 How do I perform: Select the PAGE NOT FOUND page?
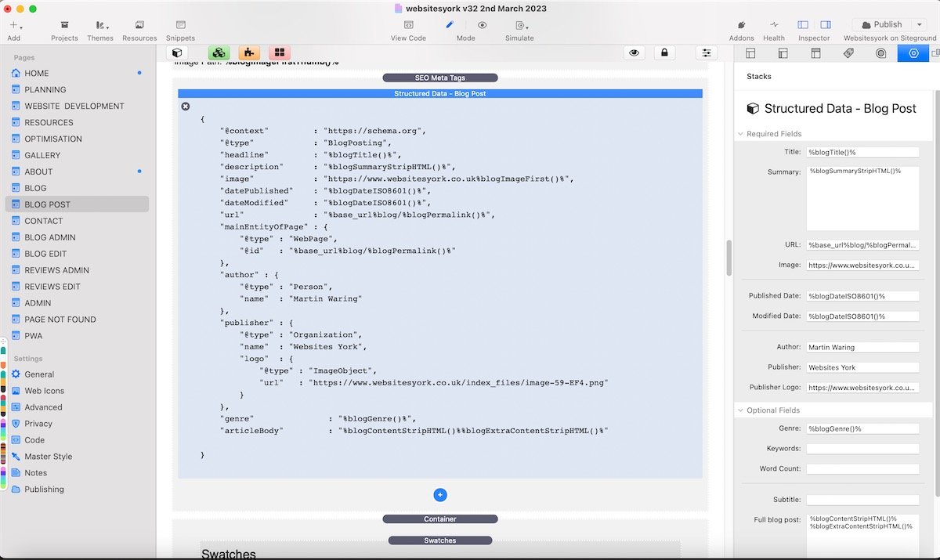[77, 320]
